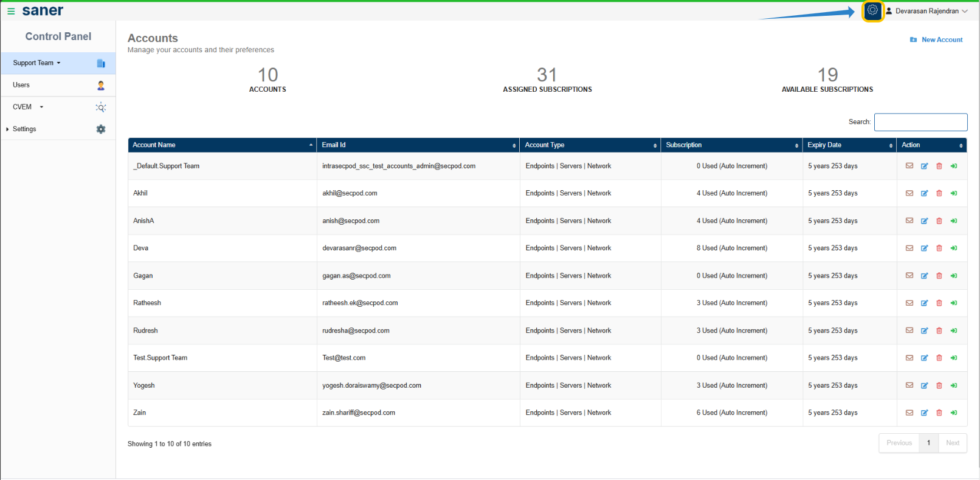Click the email devarasanr@secpod.com
This screenshot has height=480, width=980.
359,249
